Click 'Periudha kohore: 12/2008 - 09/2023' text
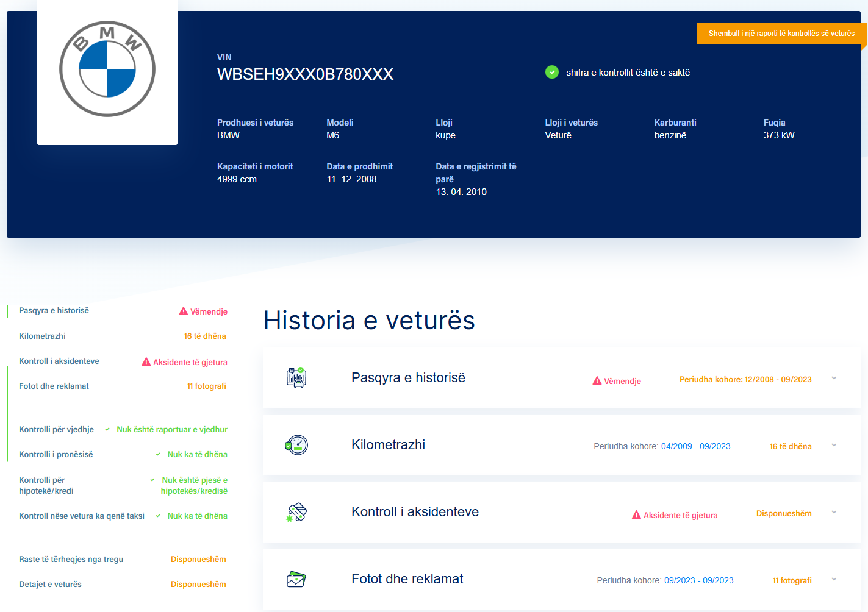868x612 pixels. (x=745, y=380)
